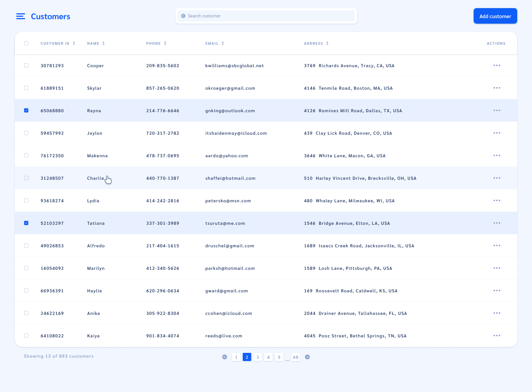Go to page 1 in pagination
The image size is (532, 392).
coord(236,357)
